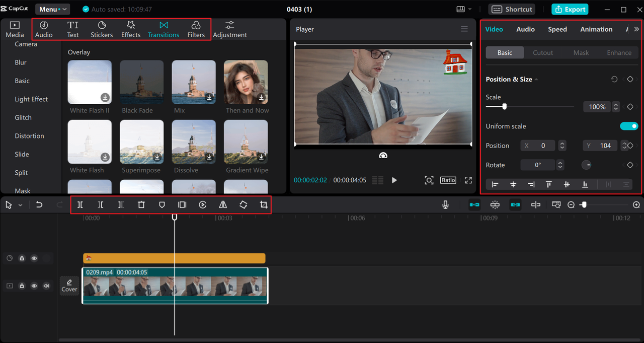
Task: Hide the overlay track with eye icon
Action: 34,258
